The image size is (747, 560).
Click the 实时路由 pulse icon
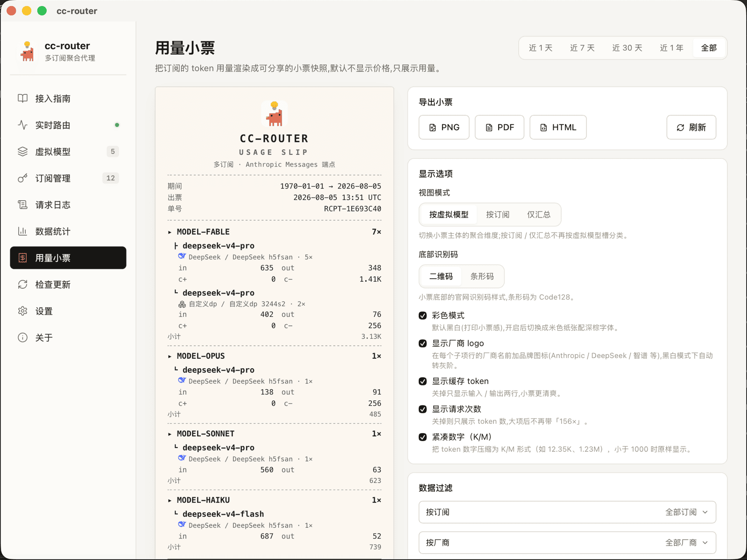click(22, 125)
